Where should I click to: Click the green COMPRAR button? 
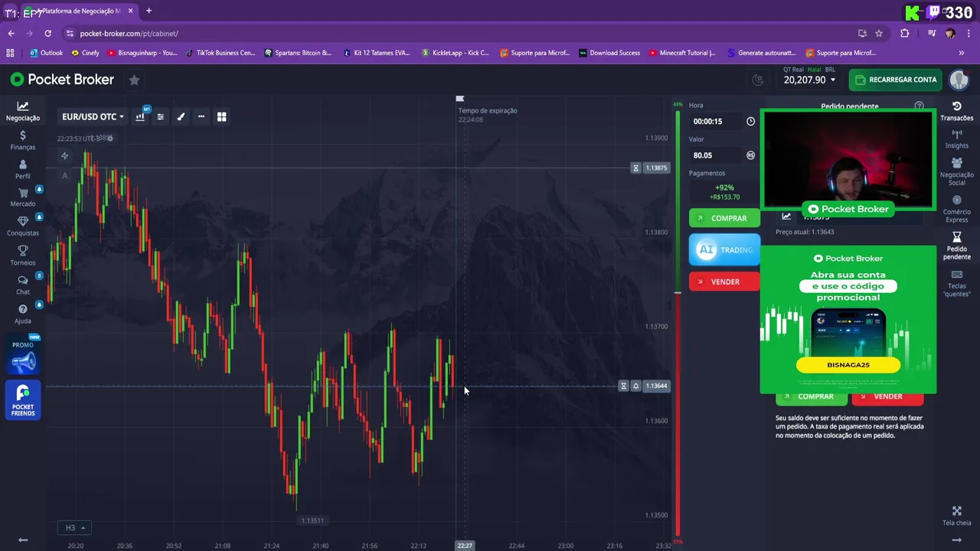[x=724, y=218]
